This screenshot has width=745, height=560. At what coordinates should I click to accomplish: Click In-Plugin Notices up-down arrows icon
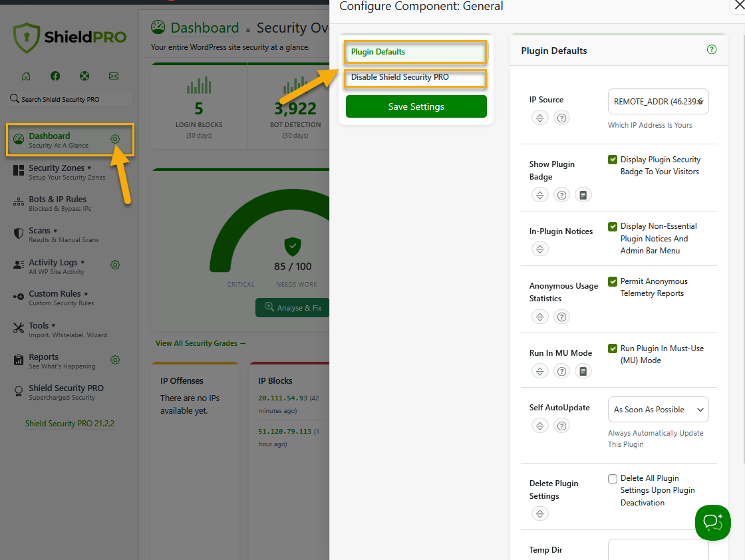pos(539,249)
